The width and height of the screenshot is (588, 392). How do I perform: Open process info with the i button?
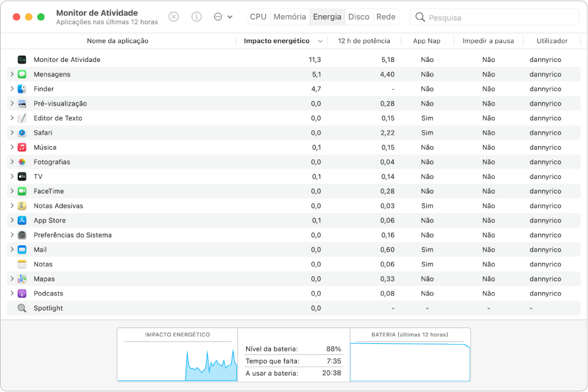pyautogui.click(x=196, y=17)
